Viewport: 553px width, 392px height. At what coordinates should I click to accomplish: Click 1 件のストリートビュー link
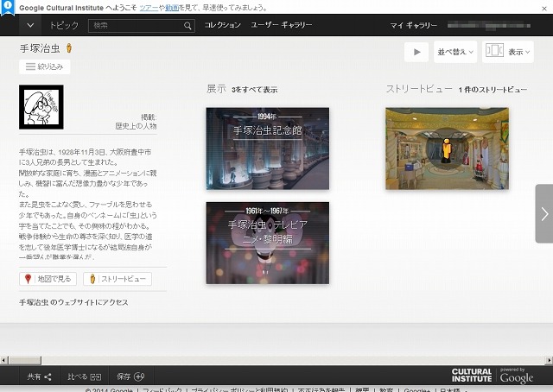click(x=493, y=90)
